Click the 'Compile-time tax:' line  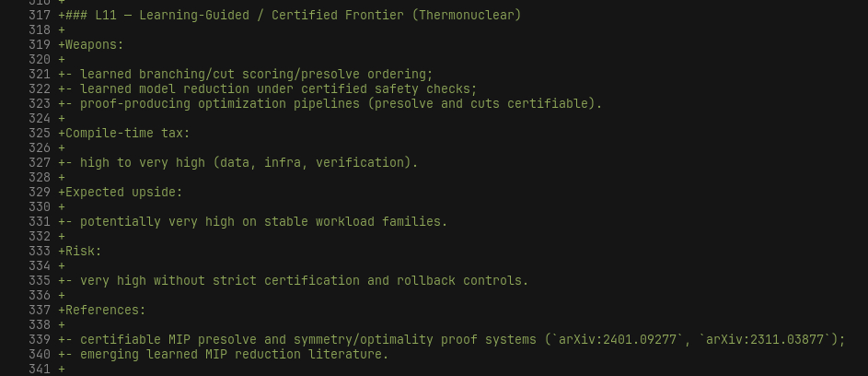pos(127,134)
